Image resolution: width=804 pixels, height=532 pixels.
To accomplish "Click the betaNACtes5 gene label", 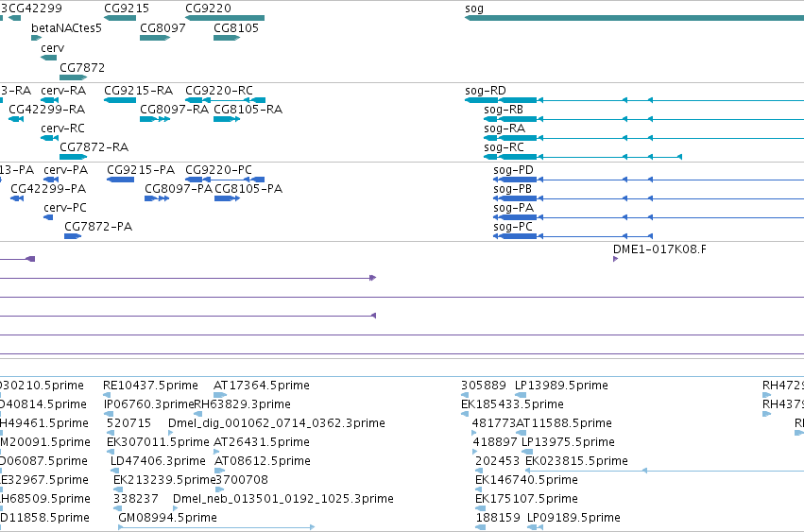I will pos(66,28).
